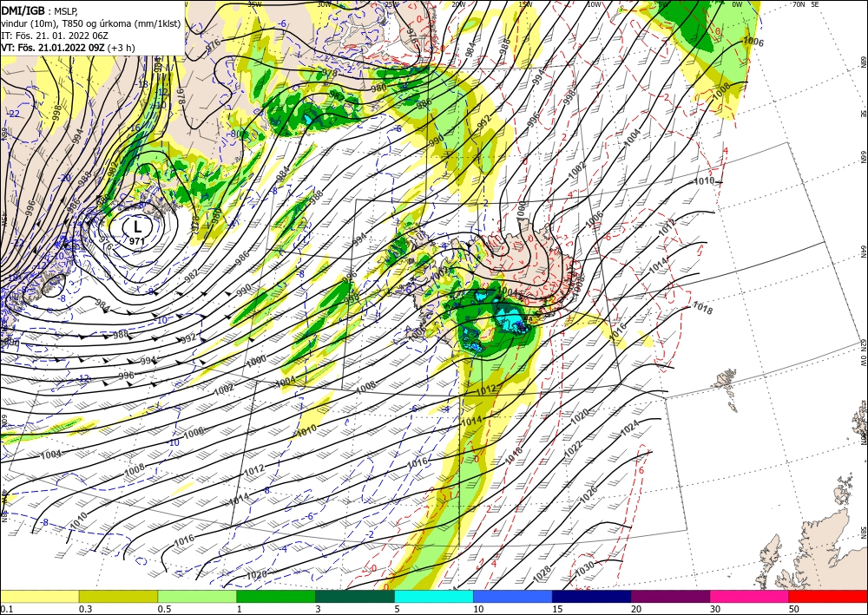The image size is (868, 615).
Task: Click the circled L low-pressure symbol
Action: [137, 226]
